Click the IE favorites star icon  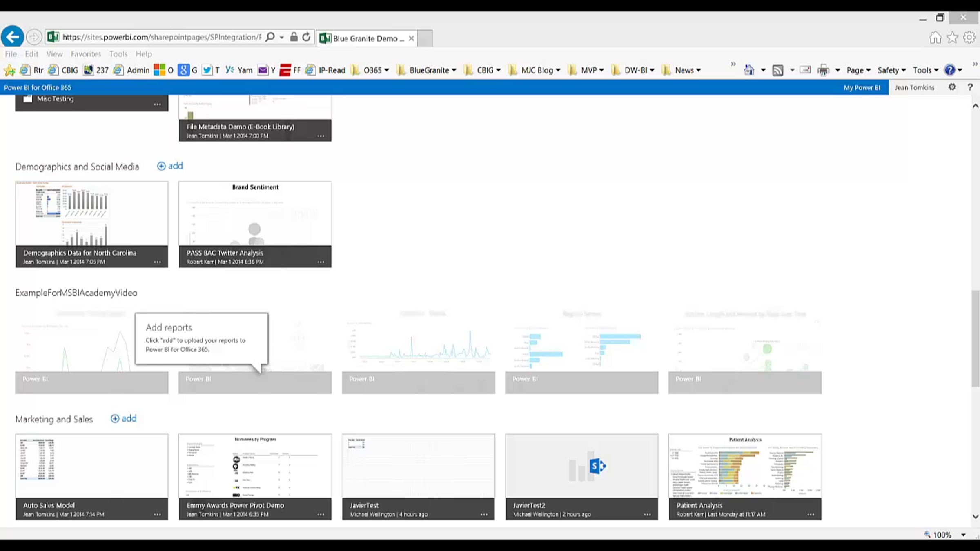click(952, 38)
